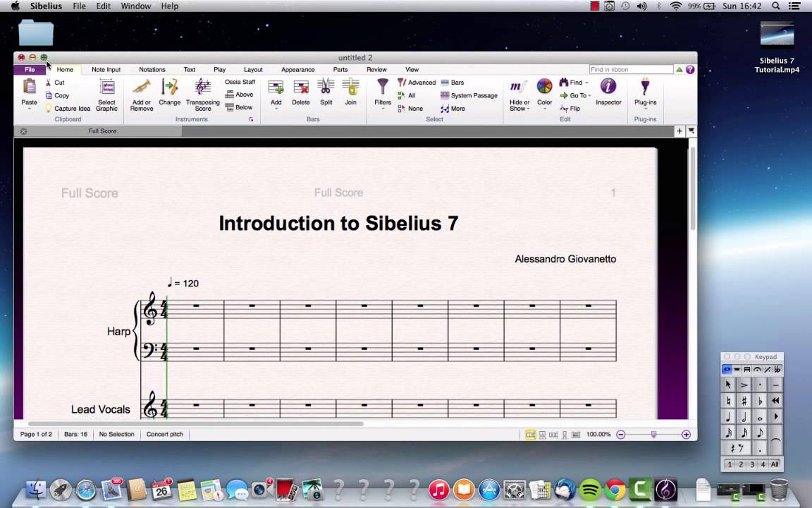Open the purple File tab in the ribbon
Image resolution: width=812 pixels, height=508 pixels.
point(30,69)
